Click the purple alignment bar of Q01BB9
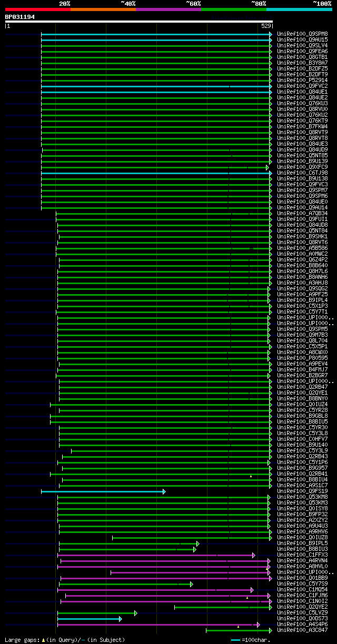This screenshot has height=644, width=337. pyautogui.click(x=166, y=578)
